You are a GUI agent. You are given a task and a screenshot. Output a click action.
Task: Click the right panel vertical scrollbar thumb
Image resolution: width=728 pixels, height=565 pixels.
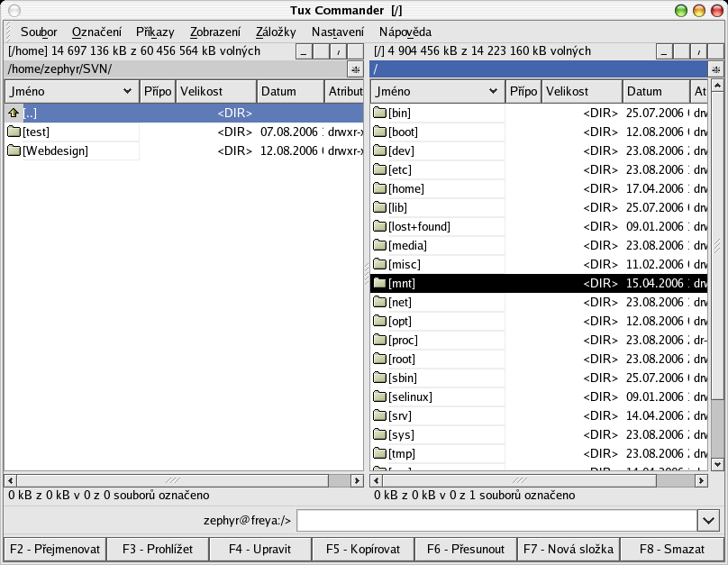point(717,246)
